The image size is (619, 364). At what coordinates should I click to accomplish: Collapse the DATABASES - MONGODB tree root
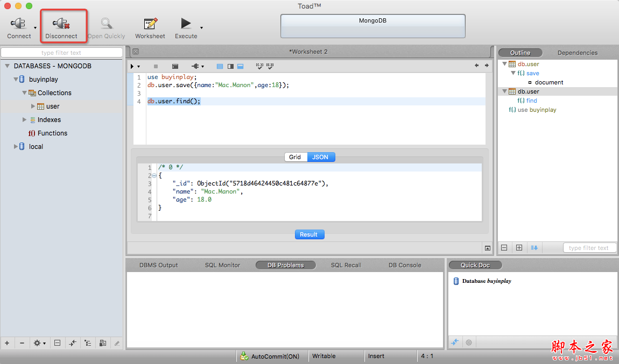pos(7,66)
